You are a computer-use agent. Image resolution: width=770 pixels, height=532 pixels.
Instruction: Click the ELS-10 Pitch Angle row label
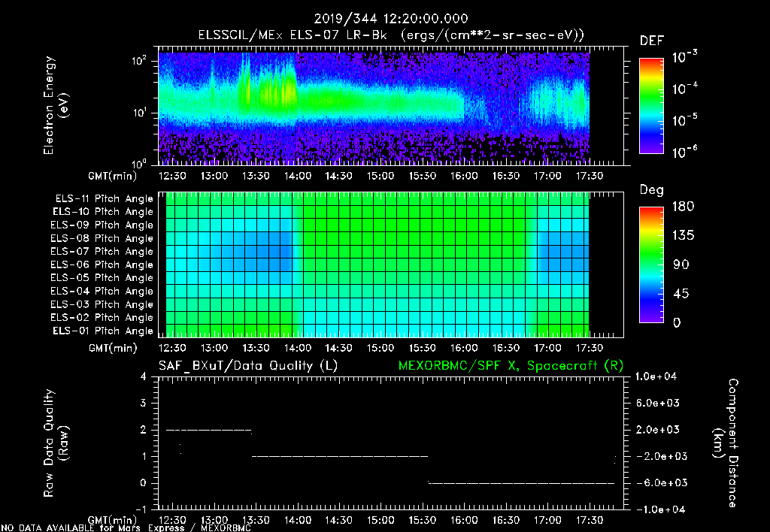(x=102, y=212)
